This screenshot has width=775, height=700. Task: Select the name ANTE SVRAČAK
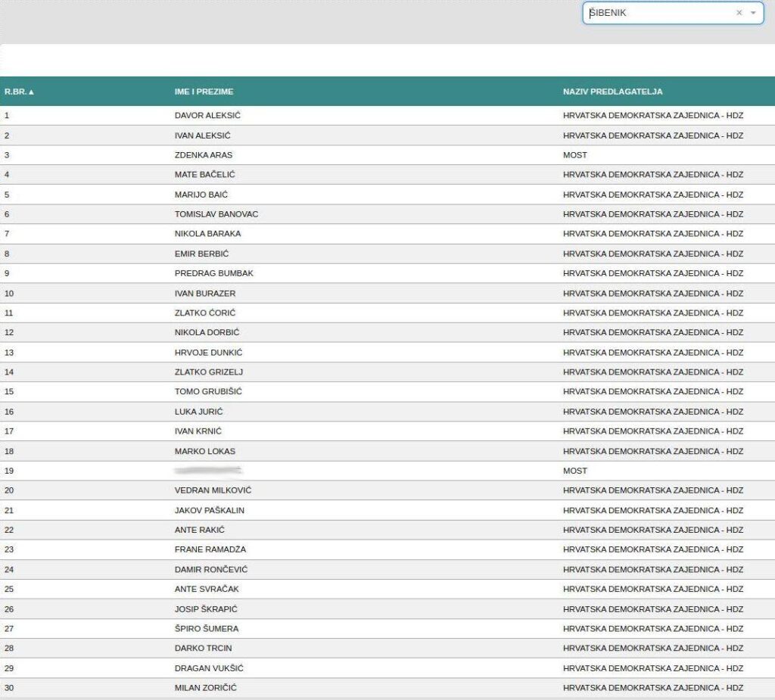tap(207, 589)
